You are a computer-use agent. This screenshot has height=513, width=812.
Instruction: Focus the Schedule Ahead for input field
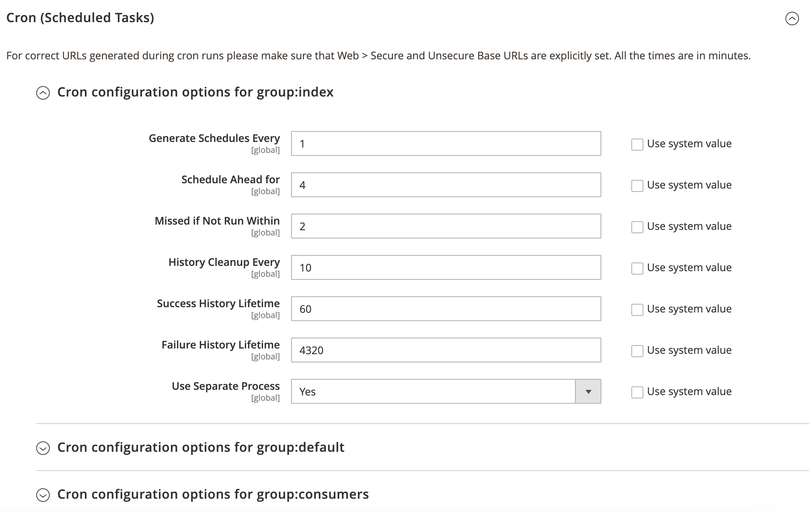tap(446, 185)
